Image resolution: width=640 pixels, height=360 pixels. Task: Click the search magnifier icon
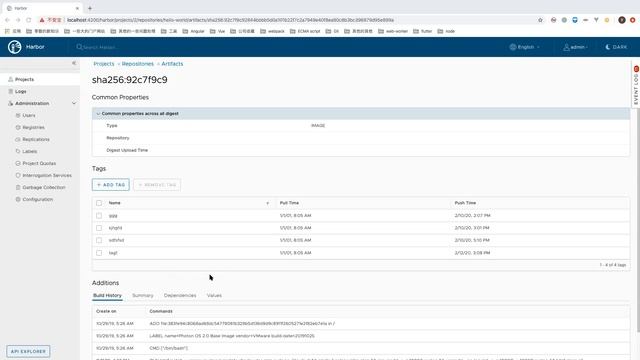pyautogui.click(x=79, y=47)
